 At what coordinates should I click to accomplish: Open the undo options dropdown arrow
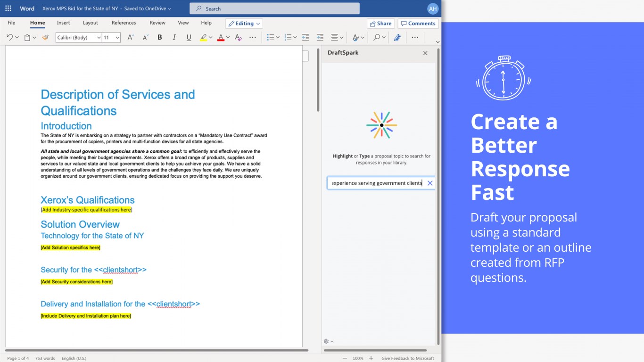(17, 37)
